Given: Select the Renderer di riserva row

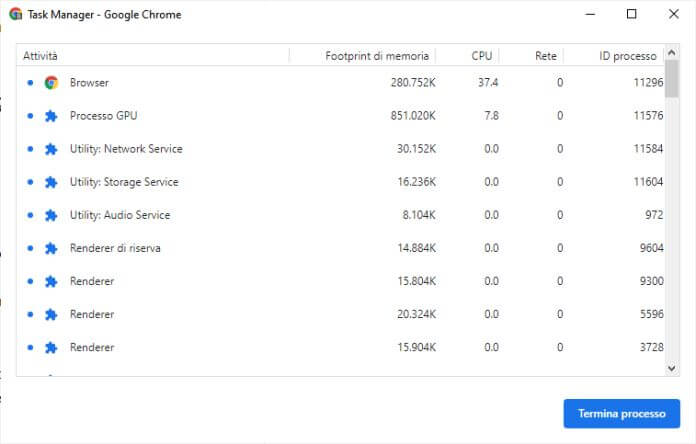Looking at the screenshot, I should click(x=341, y=248).
